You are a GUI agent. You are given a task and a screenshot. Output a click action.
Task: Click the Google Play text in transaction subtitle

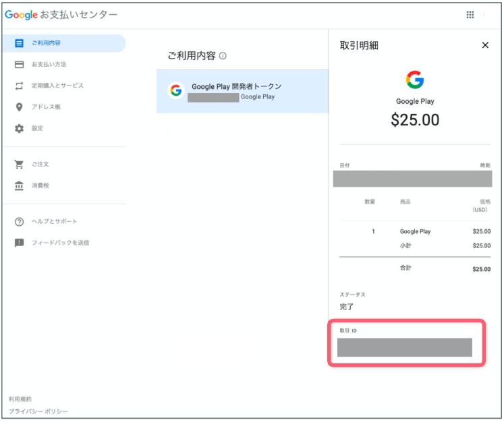coord(258,97)
